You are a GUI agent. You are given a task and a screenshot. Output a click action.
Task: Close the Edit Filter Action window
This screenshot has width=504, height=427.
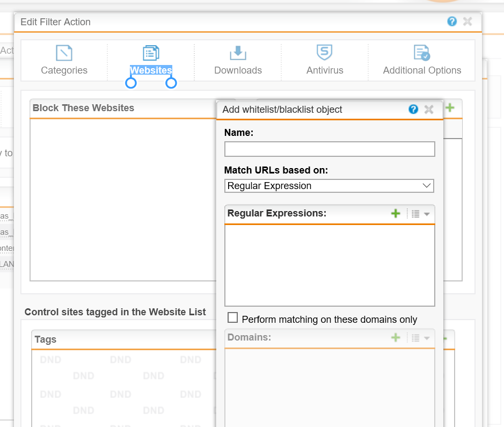click(468, 21)
